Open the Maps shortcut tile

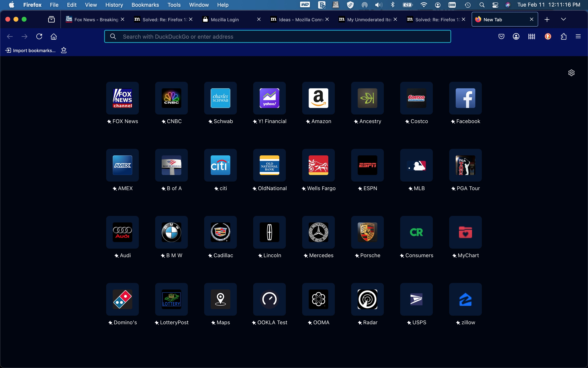(x=220, y=299)
